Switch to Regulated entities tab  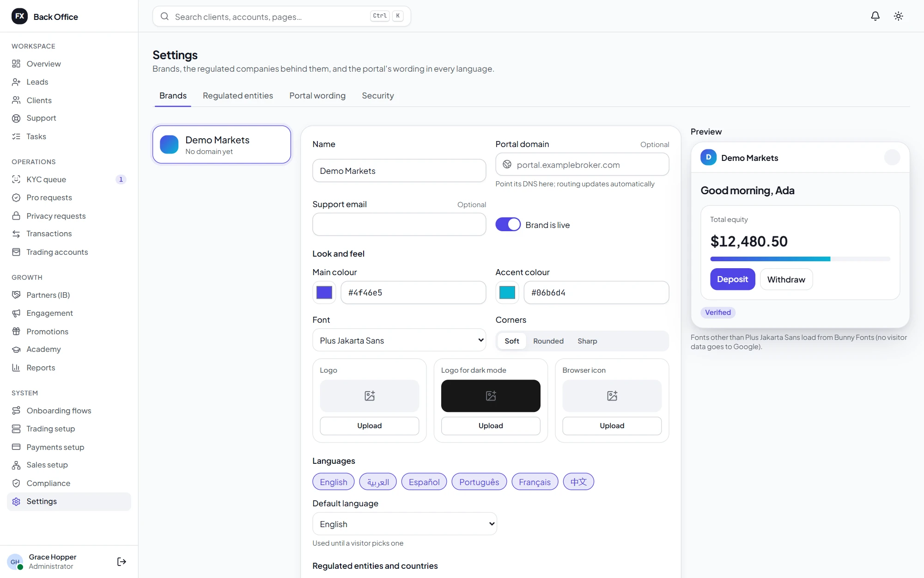(x=238, y=96)
